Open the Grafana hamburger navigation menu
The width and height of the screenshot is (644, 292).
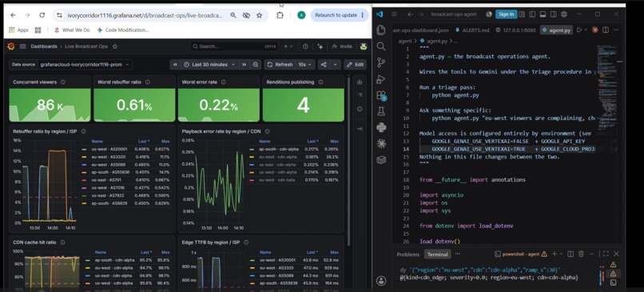point(23,46)
